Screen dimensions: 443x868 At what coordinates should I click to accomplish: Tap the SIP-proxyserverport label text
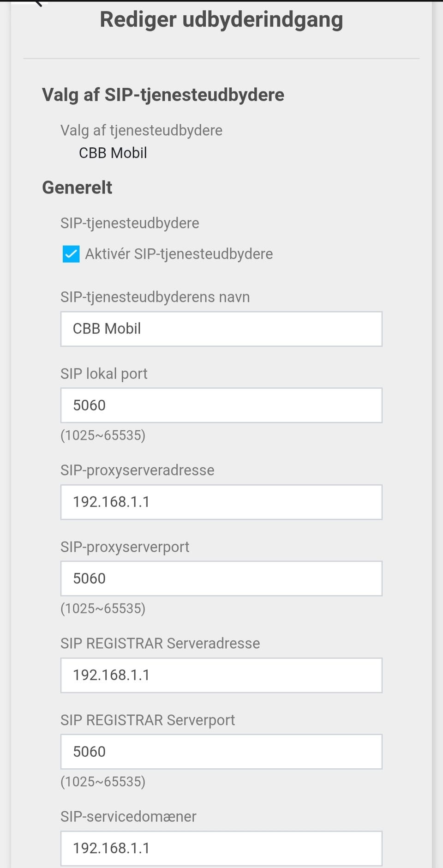125,547
